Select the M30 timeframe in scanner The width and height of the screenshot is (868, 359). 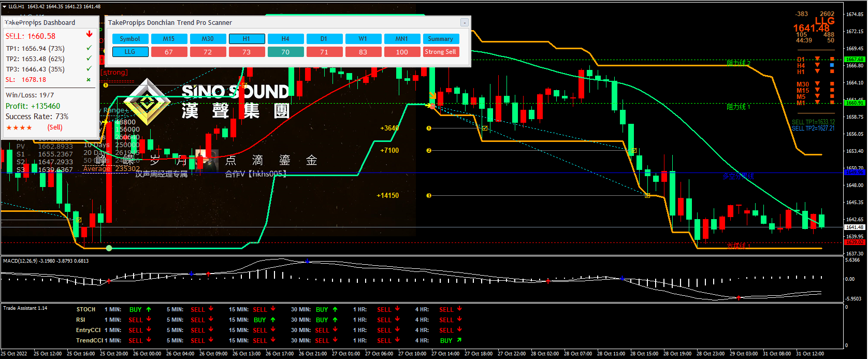coord(208,39)
